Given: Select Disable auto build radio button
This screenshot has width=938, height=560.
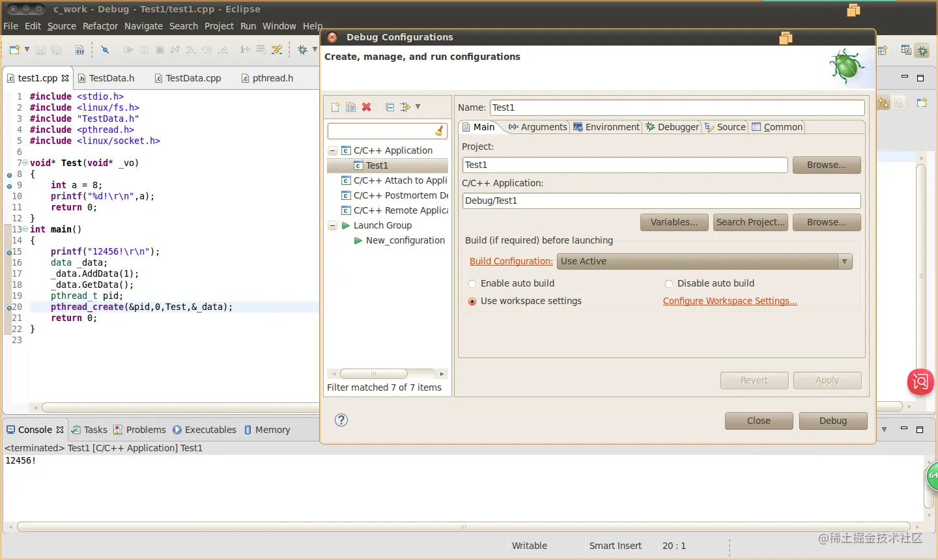Looking at the screenshot, I should (669, 284).
